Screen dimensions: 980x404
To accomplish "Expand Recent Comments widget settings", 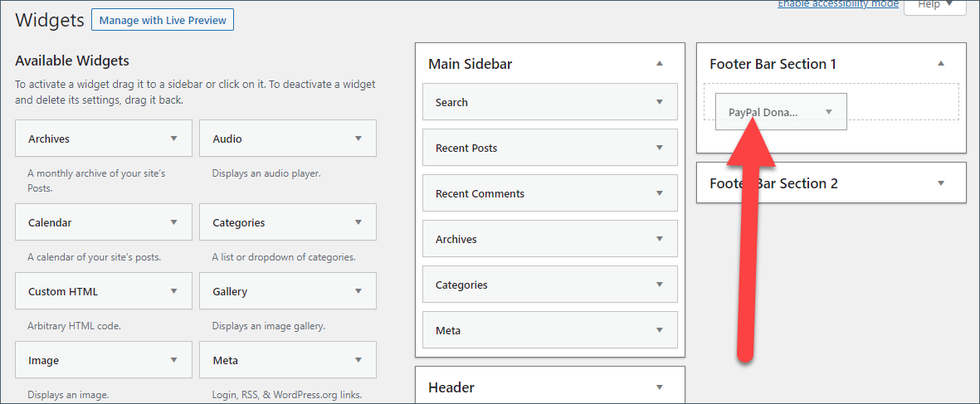I will pos(660,193).
